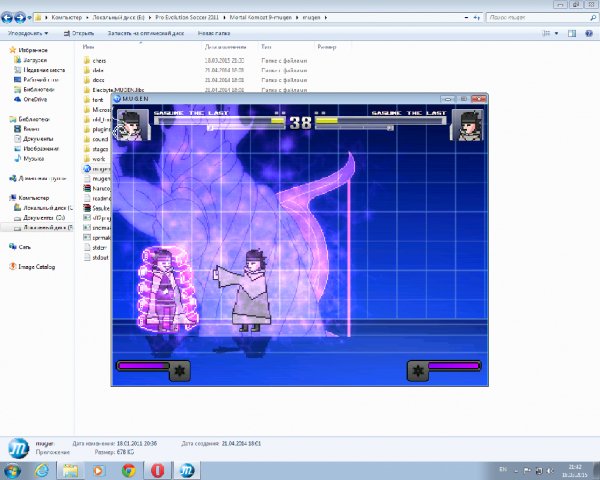This screenshot has height=480, width=600.
Task: Open Image Catalog in navigation pane
Action: pos(37,267)
